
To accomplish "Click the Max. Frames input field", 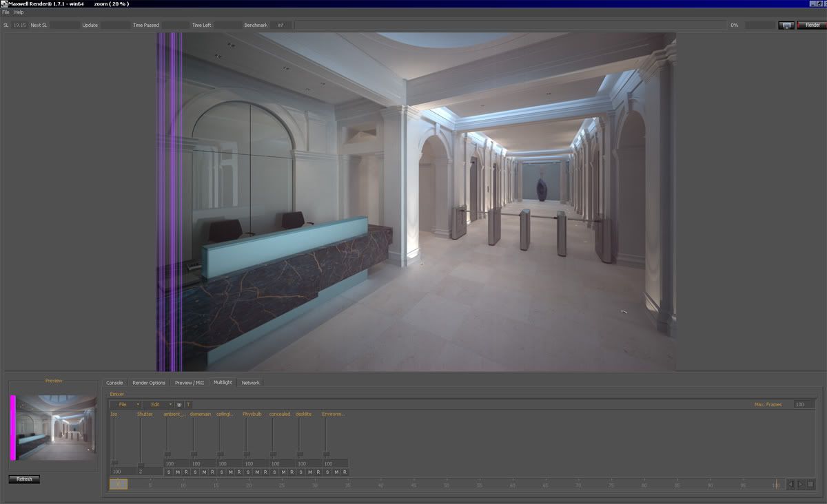I will pos(804,405).
